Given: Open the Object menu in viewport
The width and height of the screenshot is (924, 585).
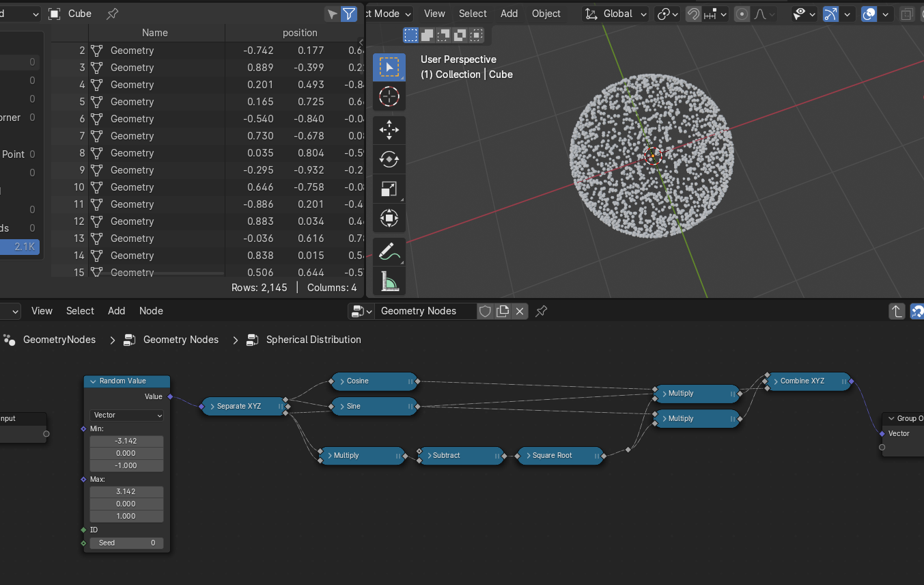Looking at the screenshot, I should [x=546, y=14].
